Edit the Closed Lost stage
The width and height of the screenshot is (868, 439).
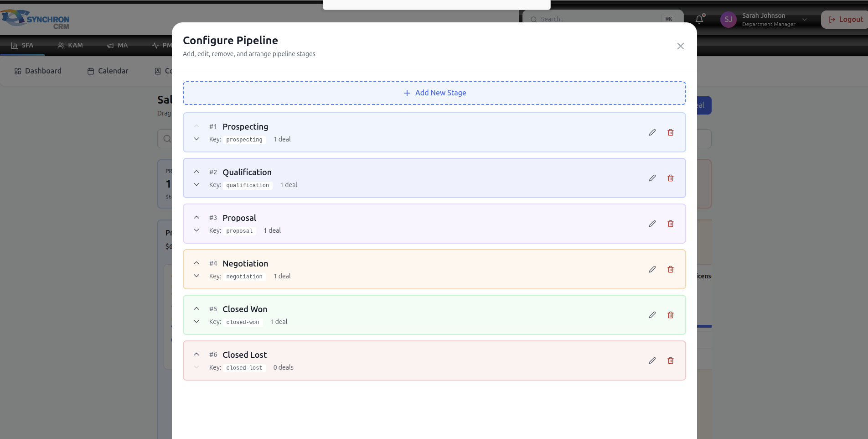652,361
